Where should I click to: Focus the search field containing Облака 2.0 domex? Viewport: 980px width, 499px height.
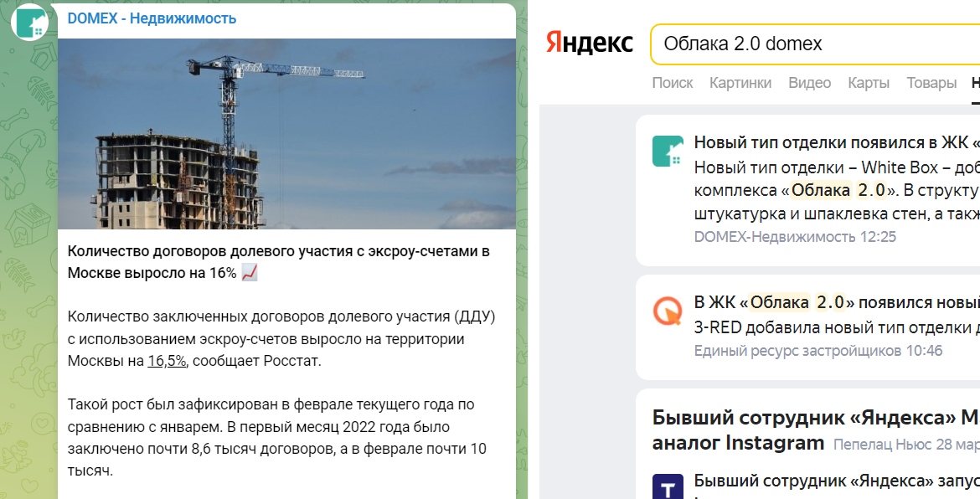812,44
